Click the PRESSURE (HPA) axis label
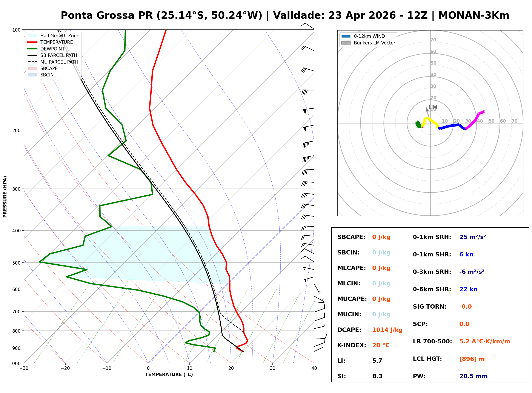Image resolution: width=532 pixels, height=393 pixels. pyautogui.click(x=5, y=197)
